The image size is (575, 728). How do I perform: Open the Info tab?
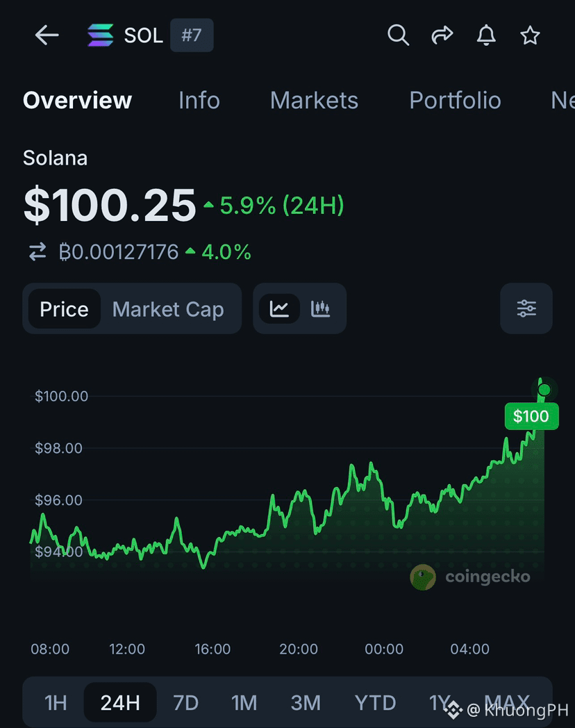199,100
